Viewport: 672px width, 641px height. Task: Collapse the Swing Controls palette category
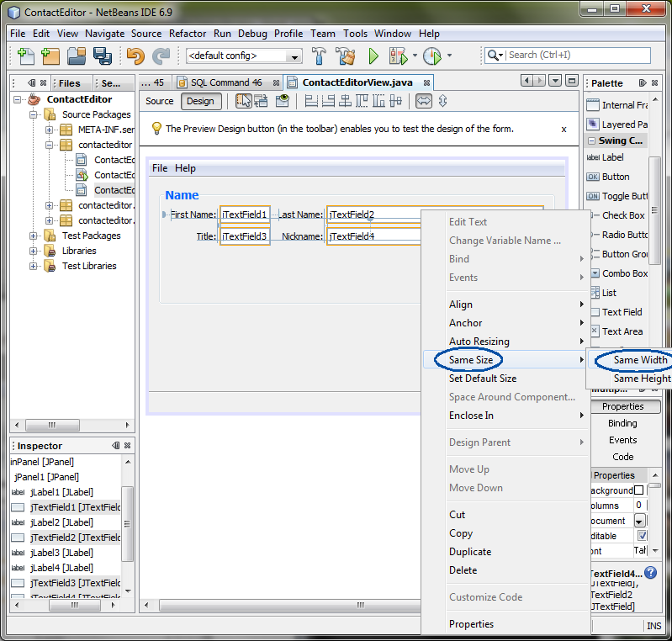[x=591, y=140]
